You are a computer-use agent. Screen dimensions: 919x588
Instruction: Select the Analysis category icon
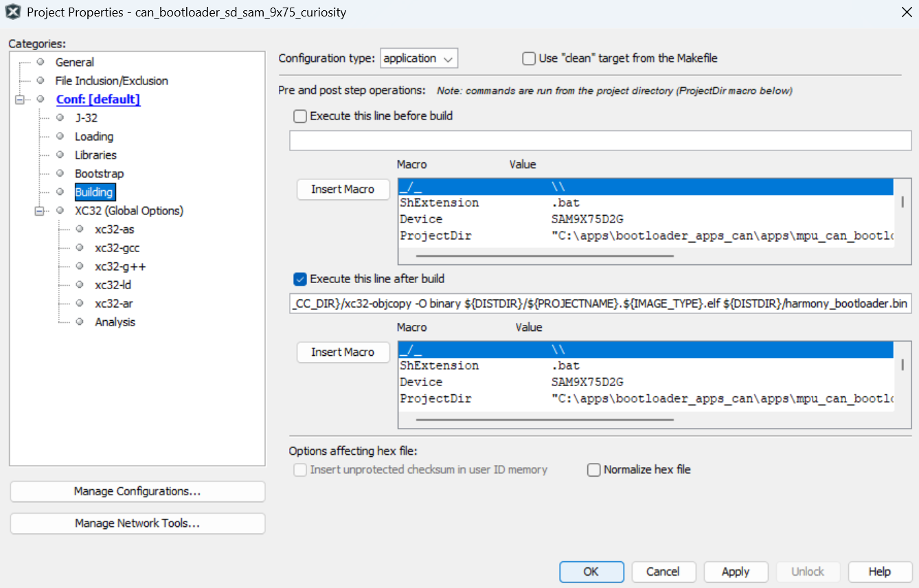80,321
